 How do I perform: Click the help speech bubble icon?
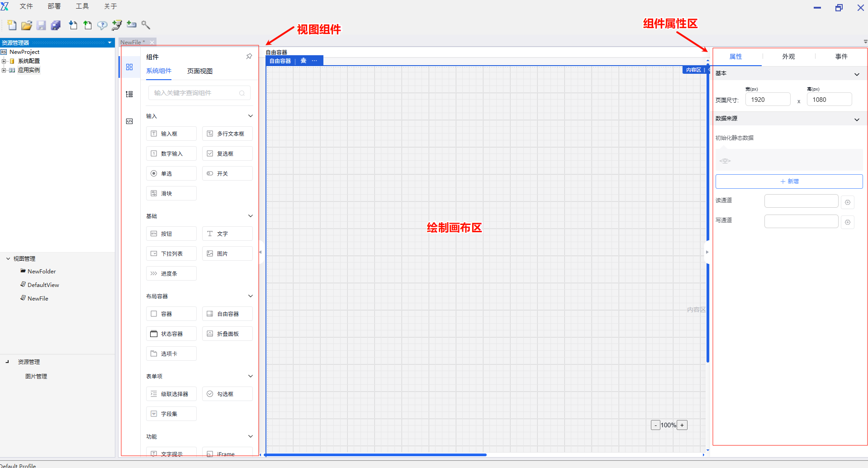point(102,25)
